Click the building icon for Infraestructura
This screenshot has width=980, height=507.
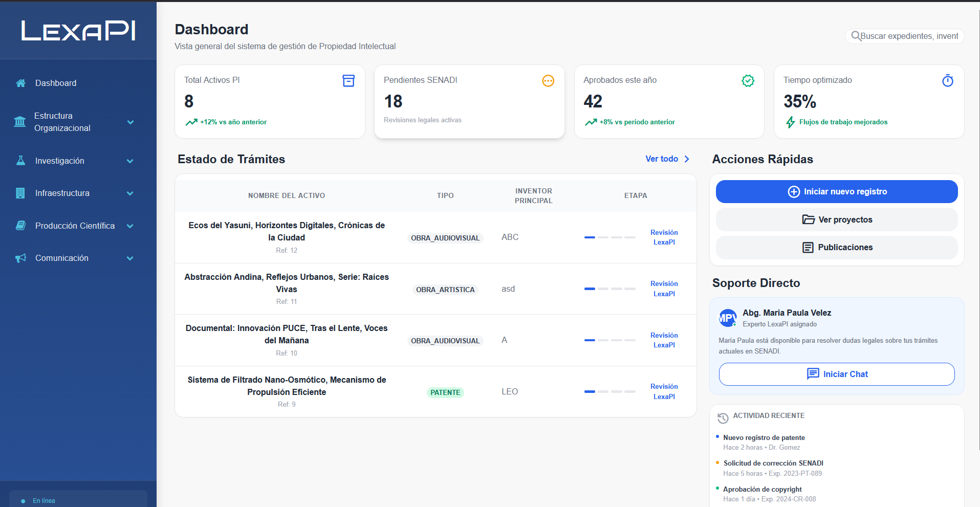tap(20, 193)
